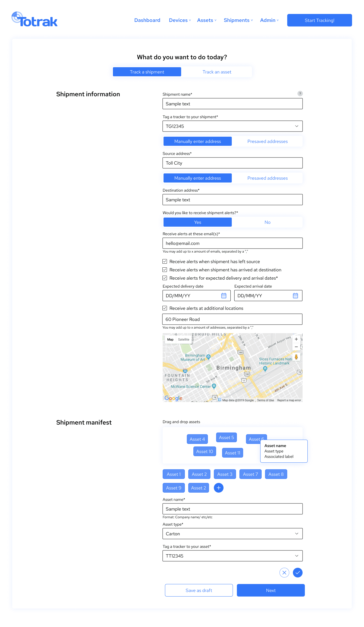Viewport: 364px width, 627px height.
Task: Click the Sloss Furnaces landmark map pin
Action: (265, 369)
